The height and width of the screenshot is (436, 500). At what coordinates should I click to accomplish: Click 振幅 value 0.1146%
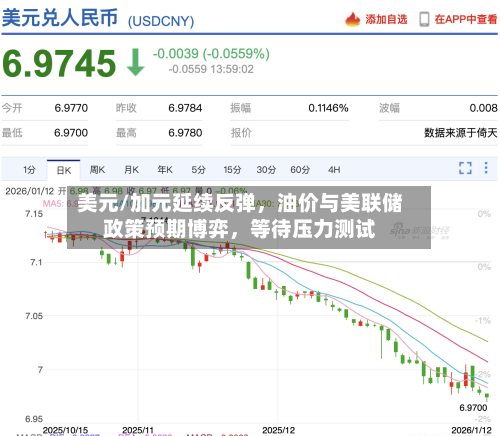coord(328,108)
